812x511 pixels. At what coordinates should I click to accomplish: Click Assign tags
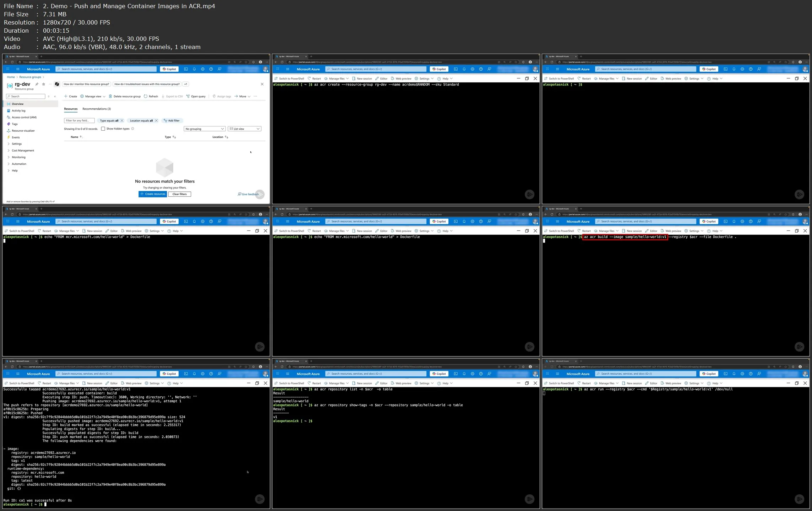(x=222, y=96)
